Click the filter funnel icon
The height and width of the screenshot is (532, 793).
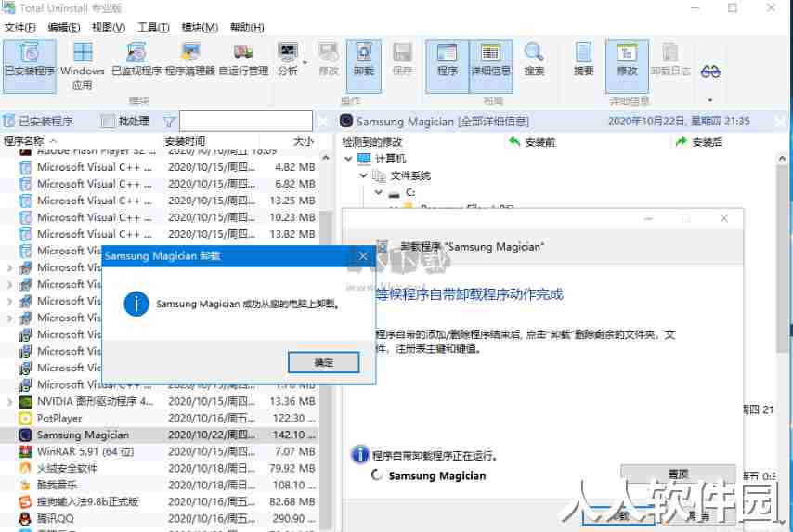coord(169,122)
